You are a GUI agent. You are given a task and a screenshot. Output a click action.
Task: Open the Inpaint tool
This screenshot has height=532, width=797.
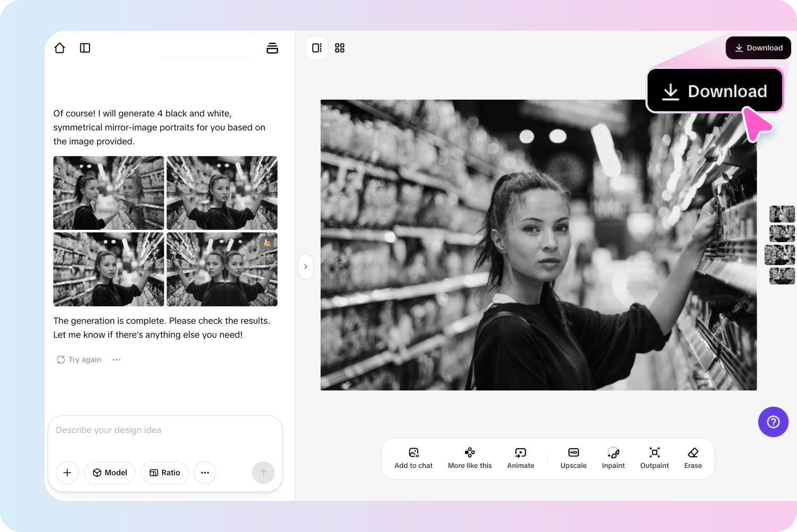click(613, 458)
